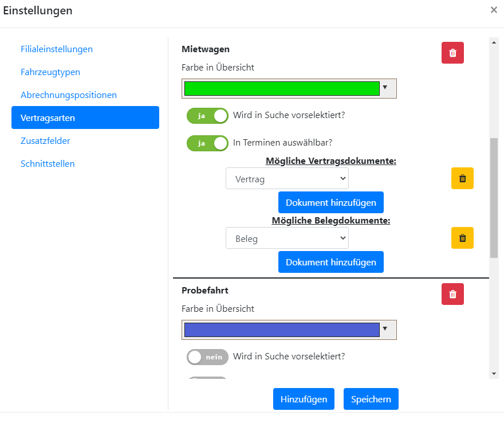Expand the Mietwagen color picker arrow
Viewport: 504px width, 423px height.
click(x=385, y=88)
